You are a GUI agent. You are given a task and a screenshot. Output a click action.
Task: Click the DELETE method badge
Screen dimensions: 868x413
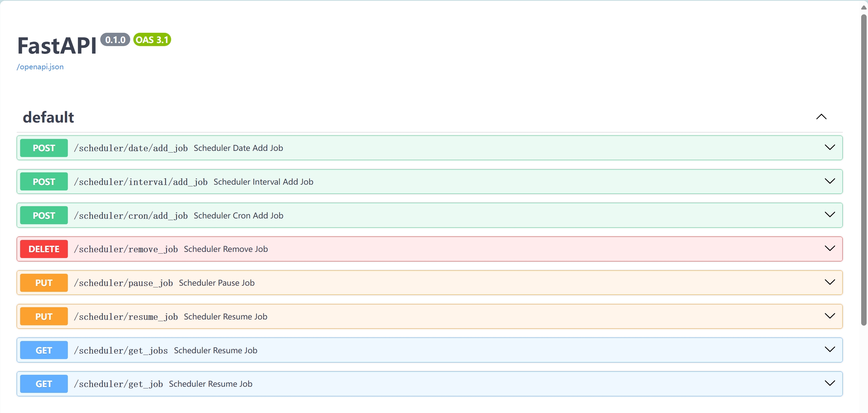point(44,249)
